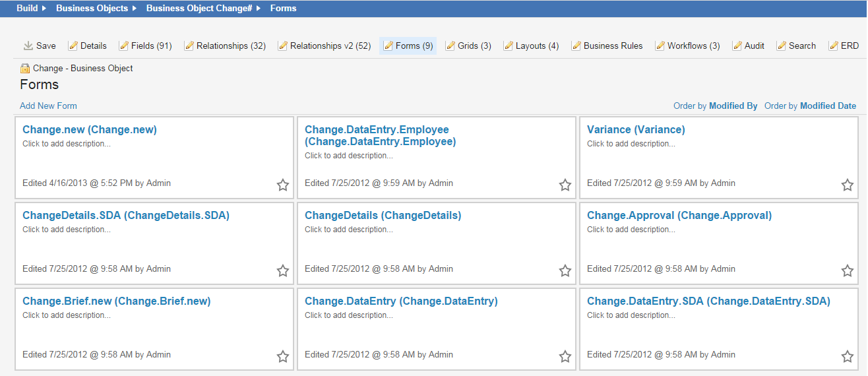
Task: Open the ChangeDetails.SDA form title
Action: 126,216
